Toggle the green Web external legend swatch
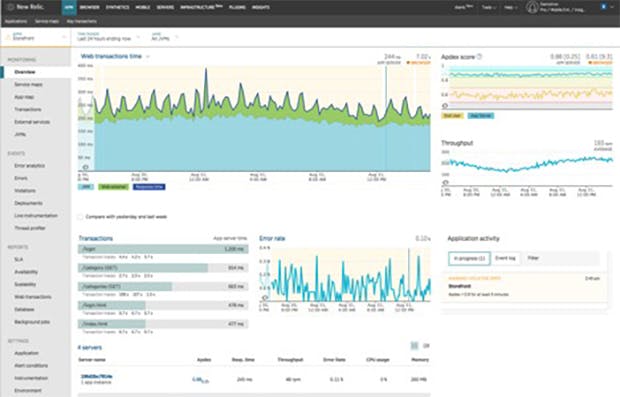Viewport: 620px width, 397px height. [113, 187]
